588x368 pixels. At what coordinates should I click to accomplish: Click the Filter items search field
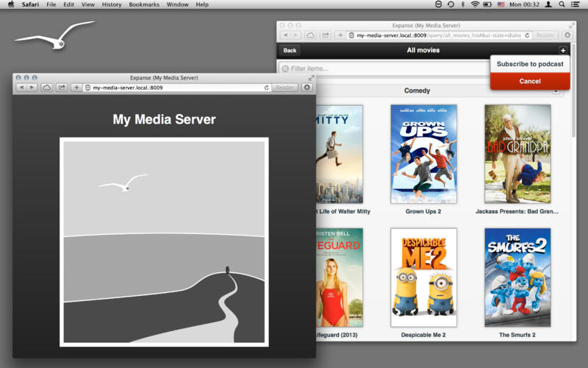[x=384, y=68]
